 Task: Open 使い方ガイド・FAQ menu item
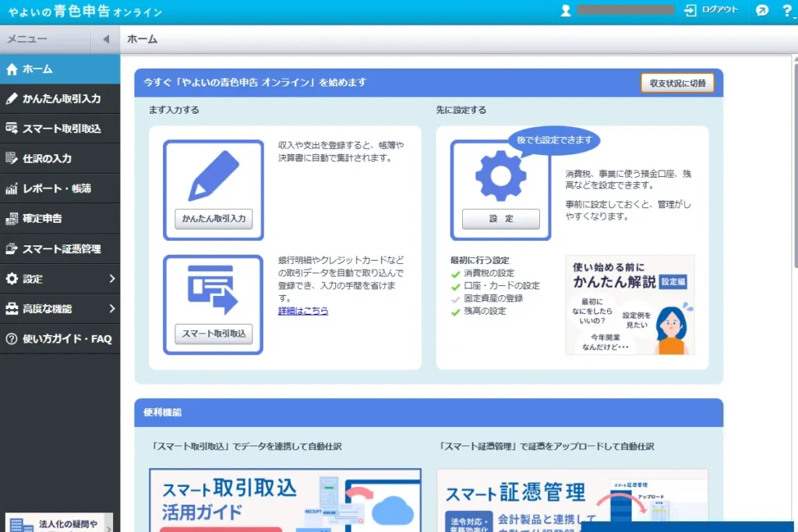60,339
